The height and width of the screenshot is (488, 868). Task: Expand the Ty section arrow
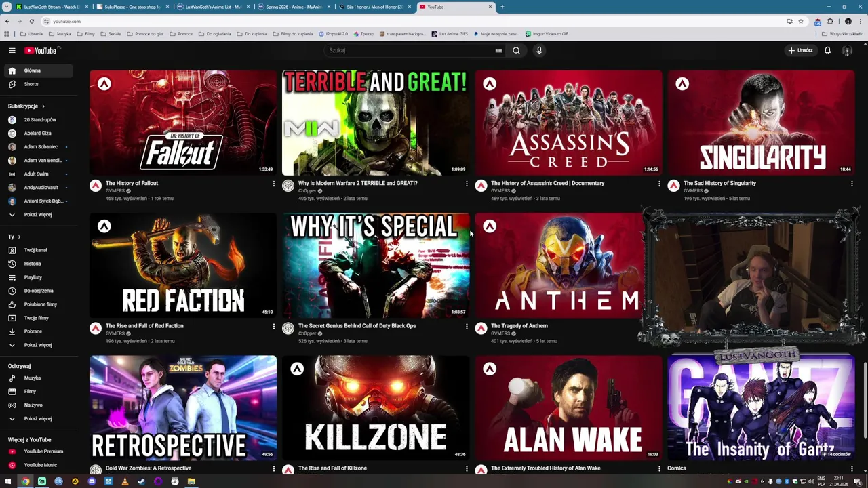coord(19,237)
